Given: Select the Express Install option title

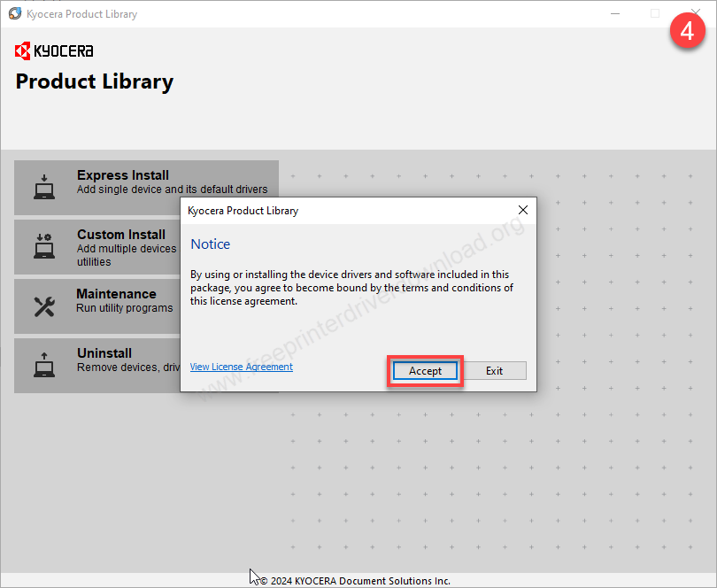Looking at the screenshot, I should point(123,175).
